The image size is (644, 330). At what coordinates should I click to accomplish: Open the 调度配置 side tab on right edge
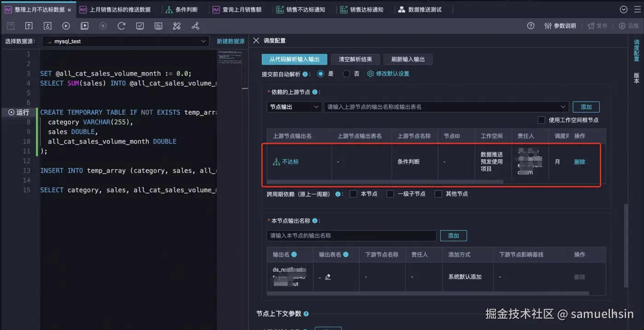click(x=637, y=51)
